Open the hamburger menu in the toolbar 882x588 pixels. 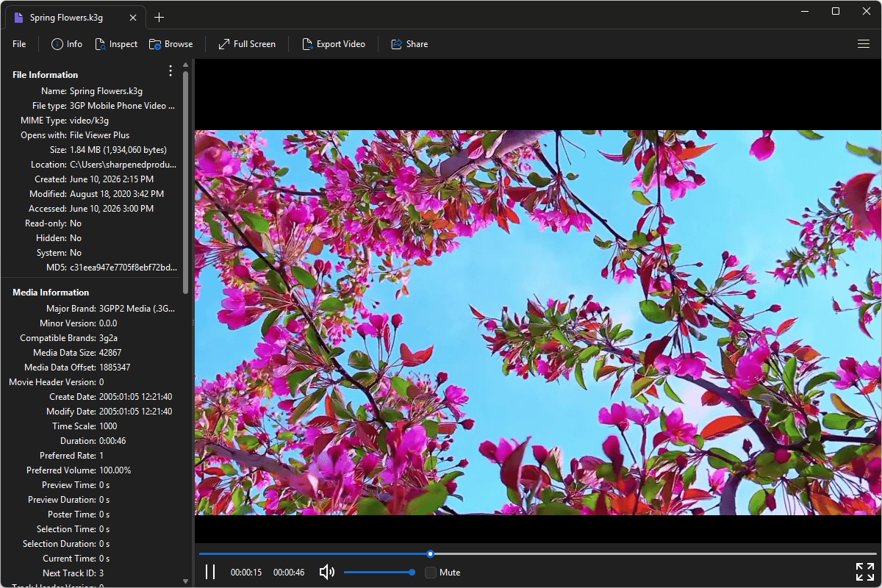pyautogui.click(x=864, y=44)
